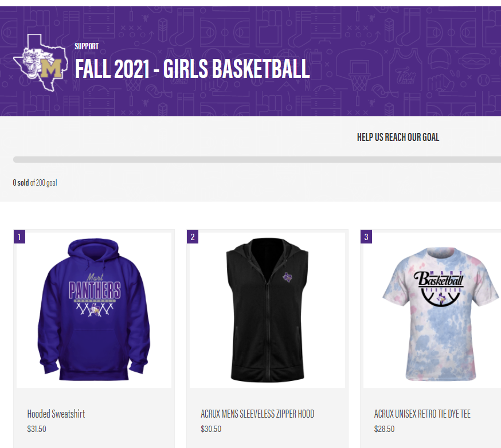Image resolution: width=501 pixels, height=448 pixels.
Task: Click the $30.50 zipper hood price
Action: [211, 429]
